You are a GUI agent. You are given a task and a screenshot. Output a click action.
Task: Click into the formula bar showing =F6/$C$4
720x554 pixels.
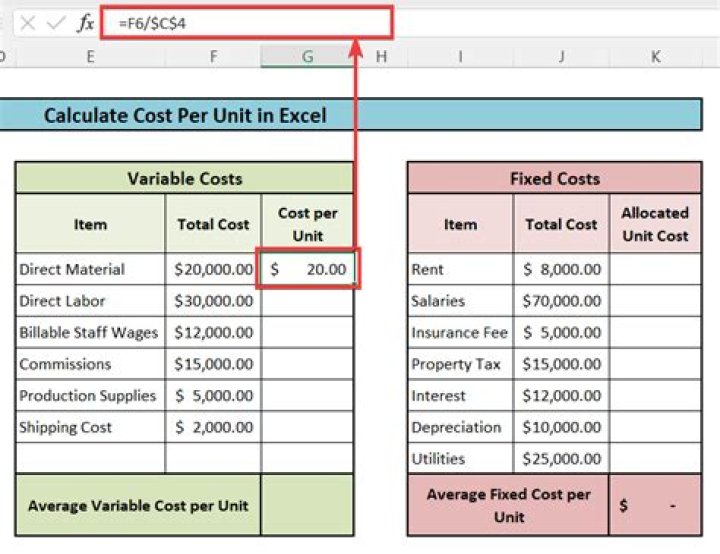point(247,23)
